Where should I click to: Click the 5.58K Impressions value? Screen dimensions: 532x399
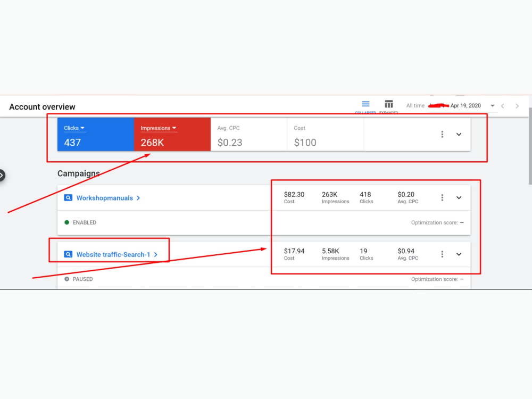pyautogui.click(x=330, y=251)
